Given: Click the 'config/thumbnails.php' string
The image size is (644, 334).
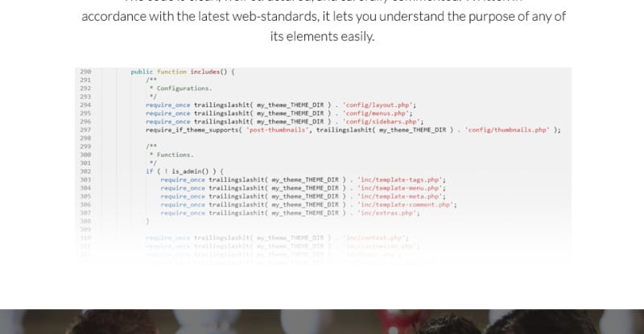Looking at the screenshot, I should (507, 130).
